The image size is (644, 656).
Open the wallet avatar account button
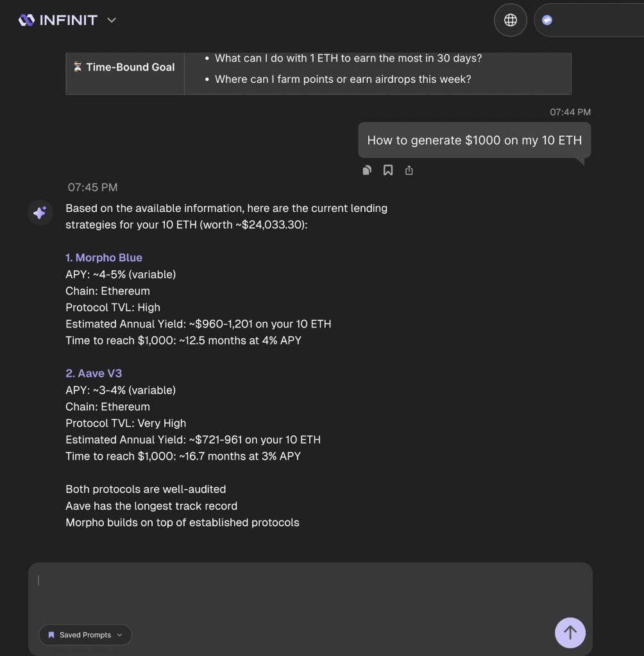[547, 20]
